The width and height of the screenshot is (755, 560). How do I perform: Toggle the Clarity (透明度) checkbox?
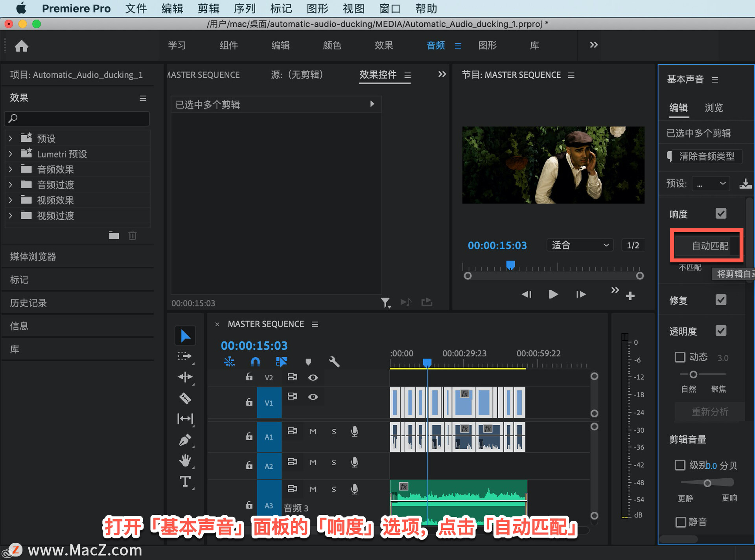click(x=721, y=331)
